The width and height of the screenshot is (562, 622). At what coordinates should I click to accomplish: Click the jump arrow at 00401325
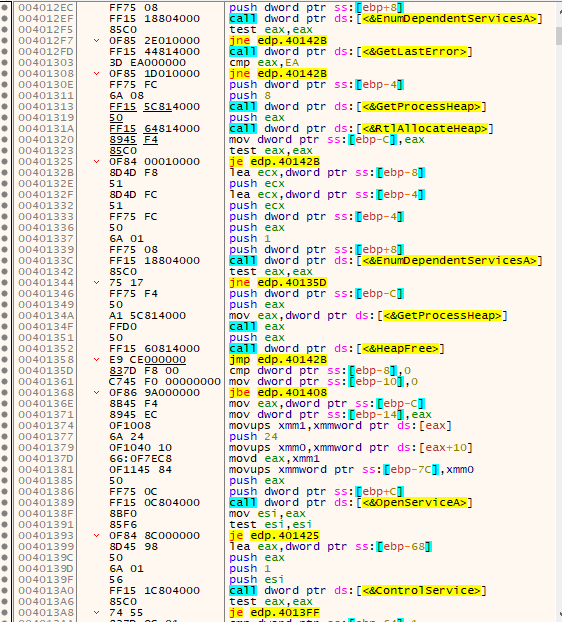tap(96, 161)
